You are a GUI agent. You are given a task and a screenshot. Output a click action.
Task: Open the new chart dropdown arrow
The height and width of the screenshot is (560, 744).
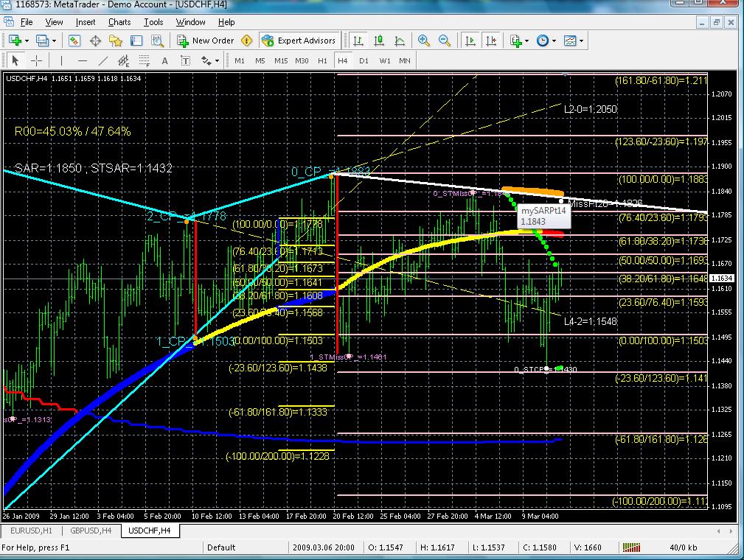click(x=27, y=41)
